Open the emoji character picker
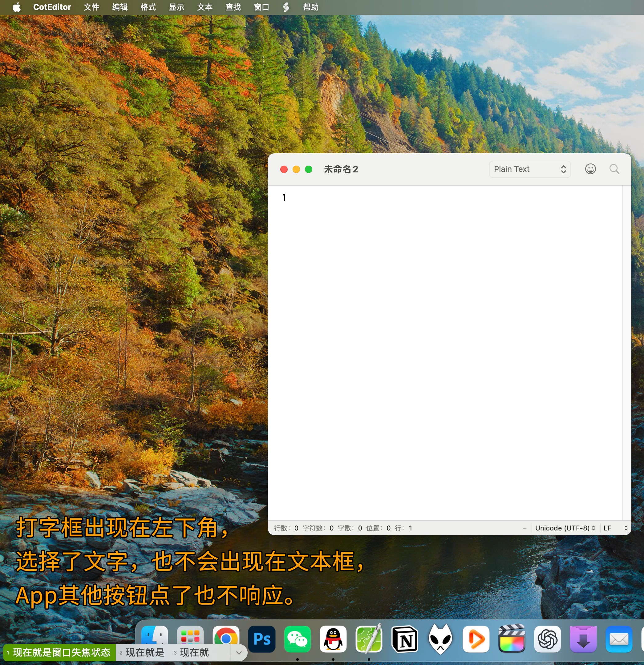 pyautogui.click(x=590, y=169)
